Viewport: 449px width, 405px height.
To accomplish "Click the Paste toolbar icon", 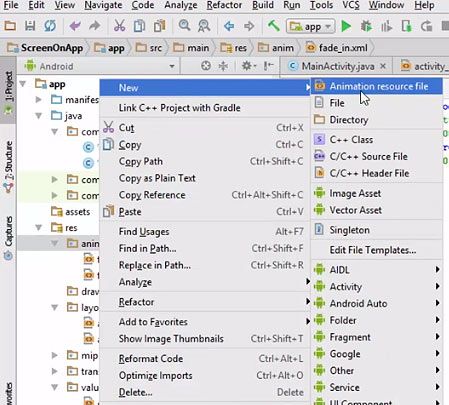I will tap(159, 26).
